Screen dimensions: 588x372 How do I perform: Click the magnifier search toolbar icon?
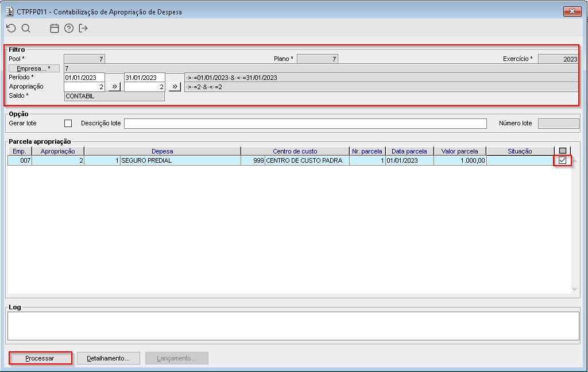26,28
